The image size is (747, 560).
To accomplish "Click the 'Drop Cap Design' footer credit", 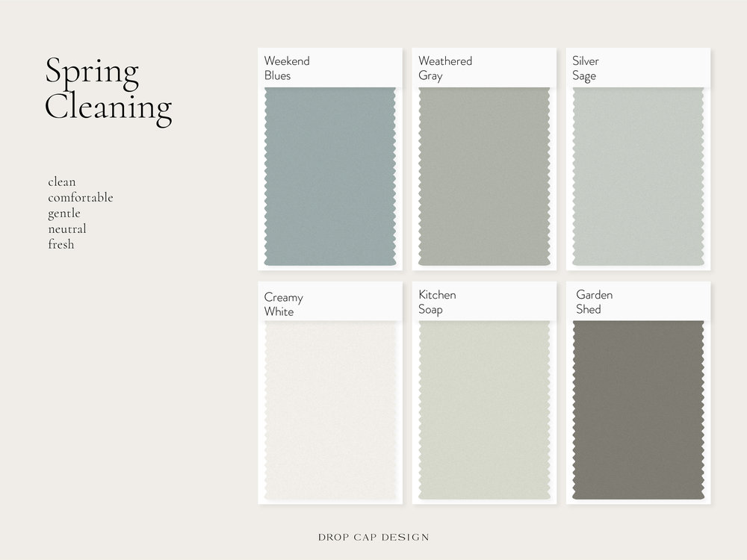I will click(x=373, y=536).
